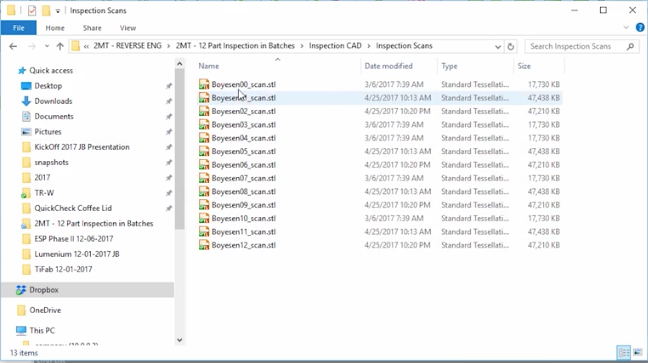Open ESP Phase II 12-06-2017 folder
648x363 pixels.
coord(74,239)
